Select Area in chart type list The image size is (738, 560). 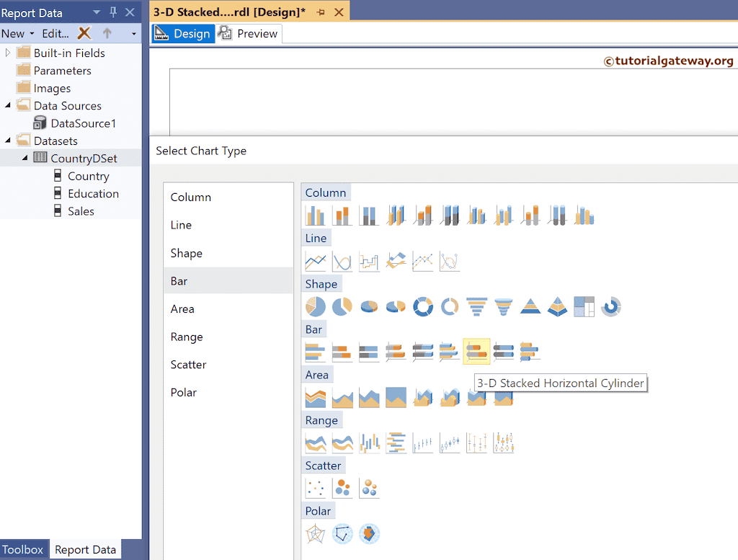[x=228, y=308]
